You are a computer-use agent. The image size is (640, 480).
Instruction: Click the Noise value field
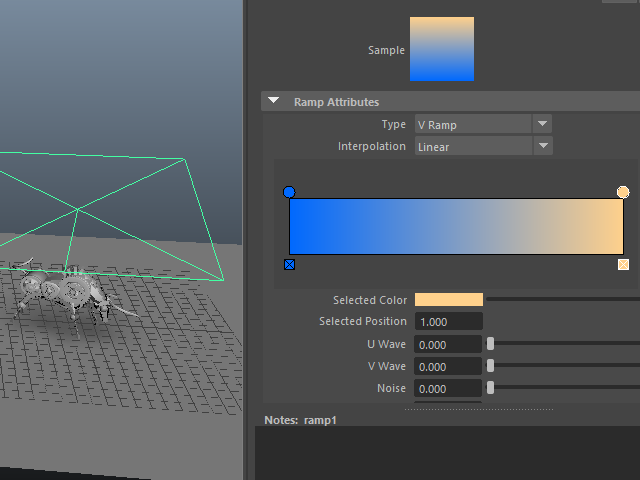click(x=448, y=388)
